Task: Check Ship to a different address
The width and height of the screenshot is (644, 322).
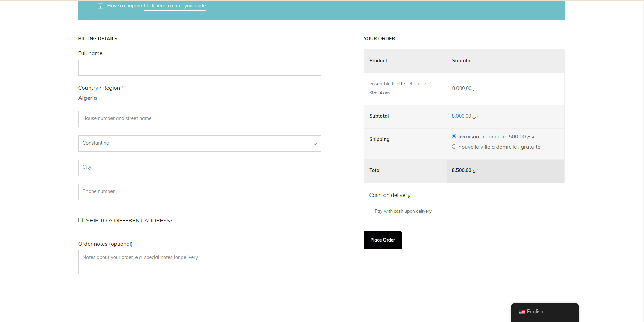Action: tap(81, 220)
